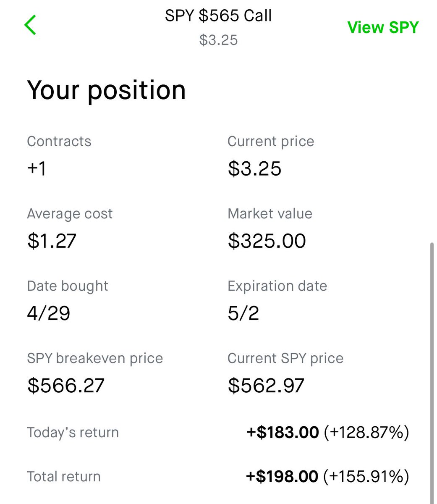
Task: Tap the Total return +$198.00 amount
Action: 282,476
